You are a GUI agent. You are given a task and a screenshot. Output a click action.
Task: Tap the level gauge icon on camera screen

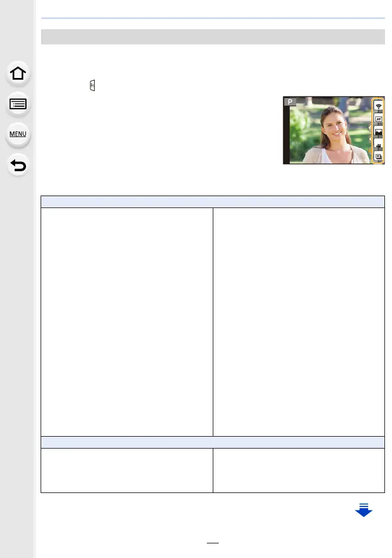tap(378, 119)
